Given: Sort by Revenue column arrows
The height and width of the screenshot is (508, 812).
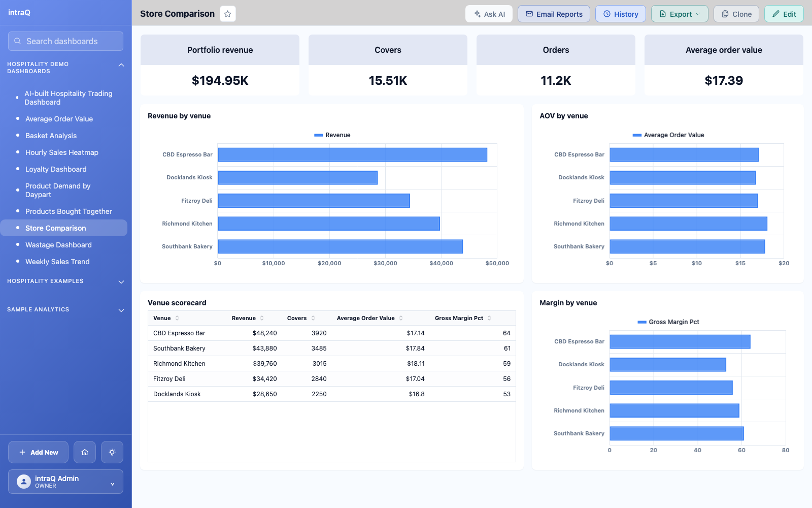Looking at the screenshot, I should [x=262, y=318].
